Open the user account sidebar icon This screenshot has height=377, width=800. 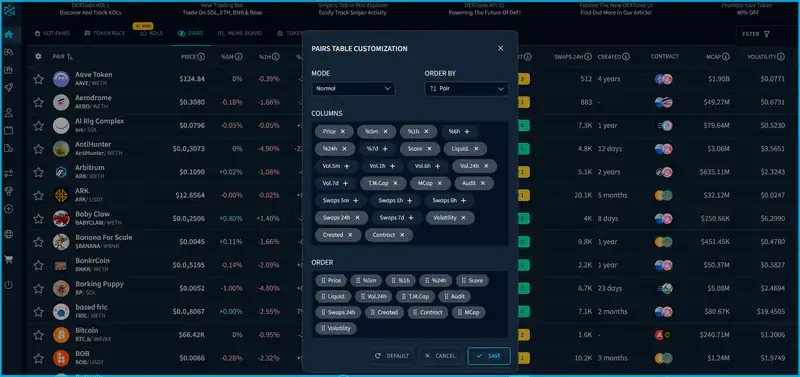click(8, 113)
